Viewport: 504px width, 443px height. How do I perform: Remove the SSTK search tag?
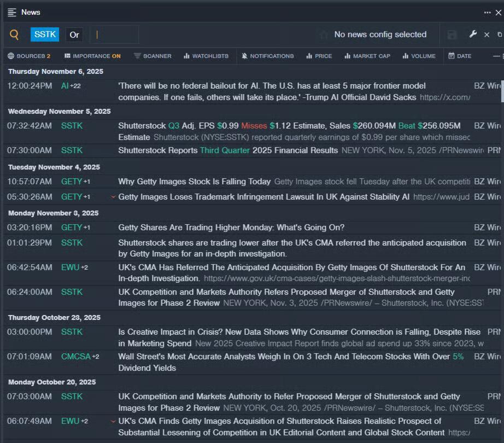coord(44,34)
